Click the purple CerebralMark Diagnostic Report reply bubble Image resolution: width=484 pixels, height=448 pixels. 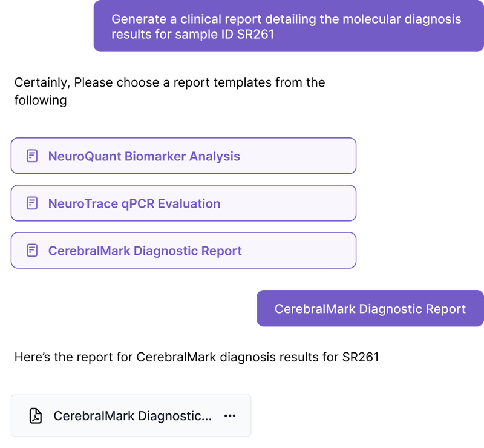point(370,309)
